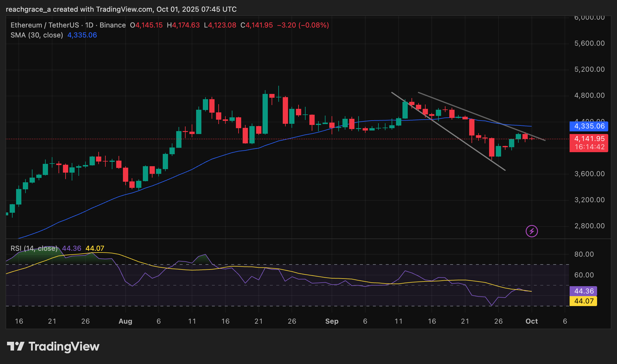This screenshot has height=364, width=617.
Task: Click the purple lightning instant-trading icon
Action: tap(532, 231)
